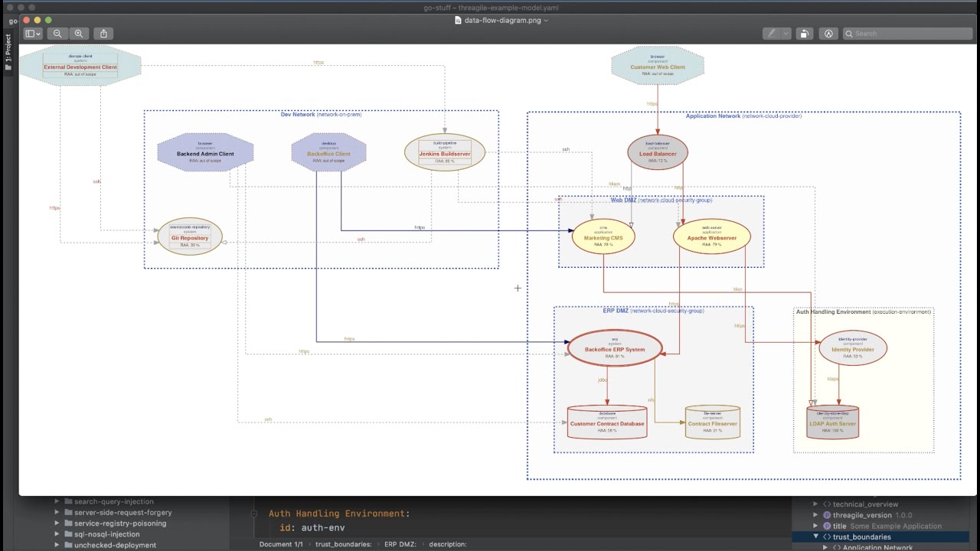Expand the sql-nosql-injection folder

(57, 534)
